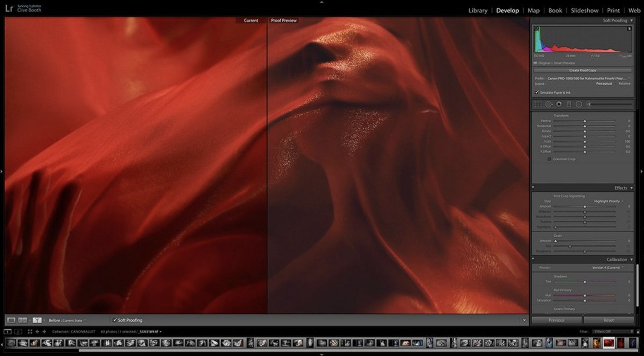644x356 pixels.
Task: Click the Create Proof Copy button
Action: (x=583, y=71)
